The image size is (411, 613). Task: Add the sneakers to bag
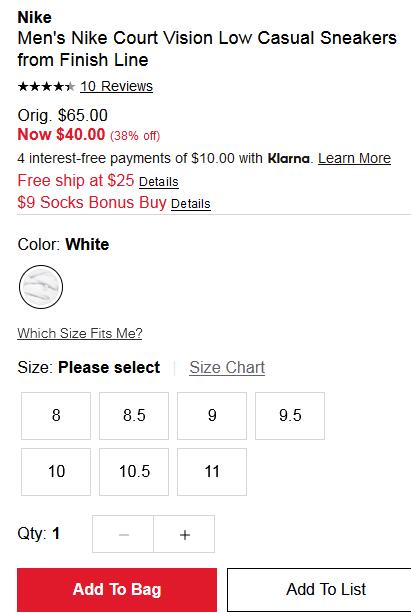tap(117, 590)
